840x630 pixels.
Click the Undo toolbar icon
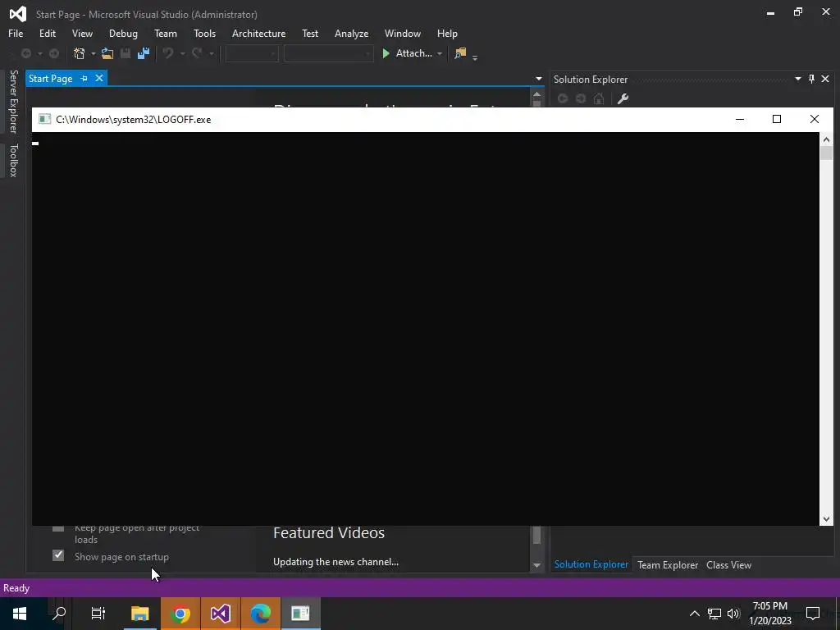point(168,53)
